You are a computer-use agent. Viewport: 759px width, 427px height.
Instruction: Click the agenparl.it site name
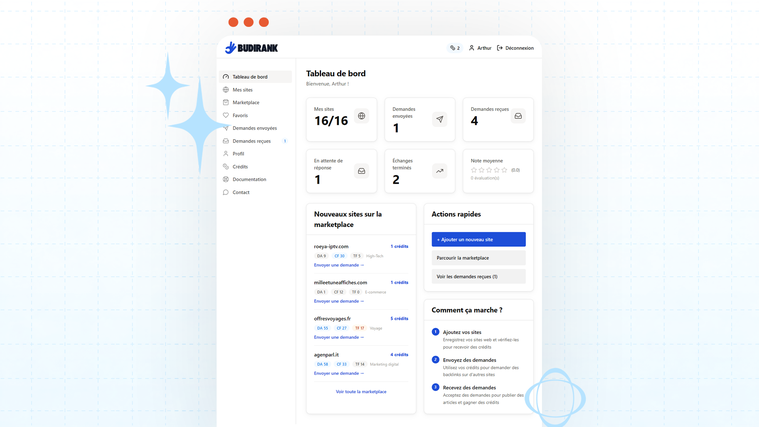tap(326, 355)
